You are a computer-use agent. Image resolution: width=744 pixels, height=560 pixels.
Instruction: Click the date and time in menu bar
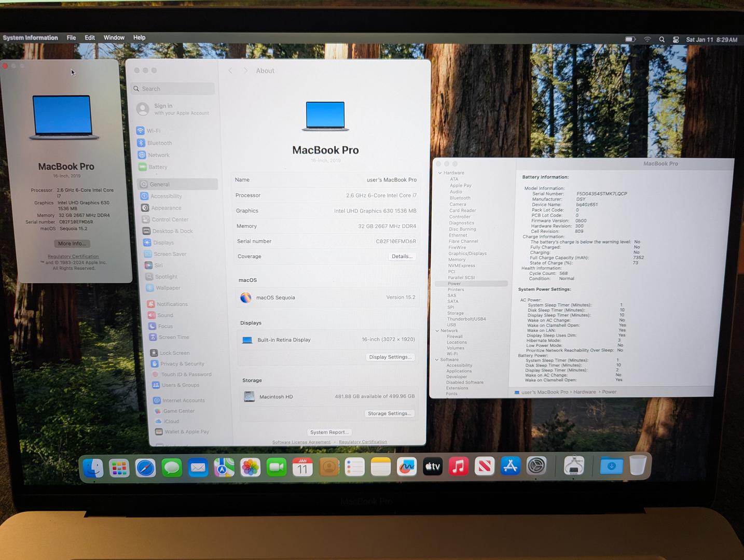(x=711, y=40)
